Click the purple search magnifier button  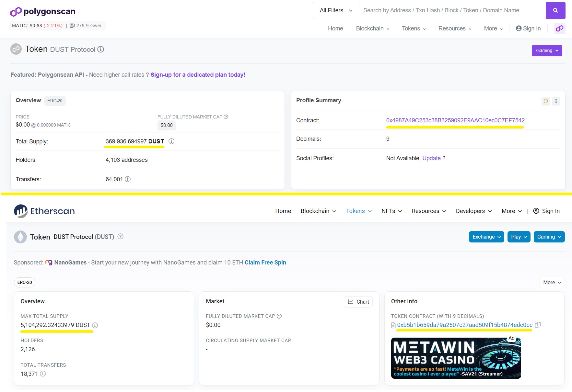point(555,10)
